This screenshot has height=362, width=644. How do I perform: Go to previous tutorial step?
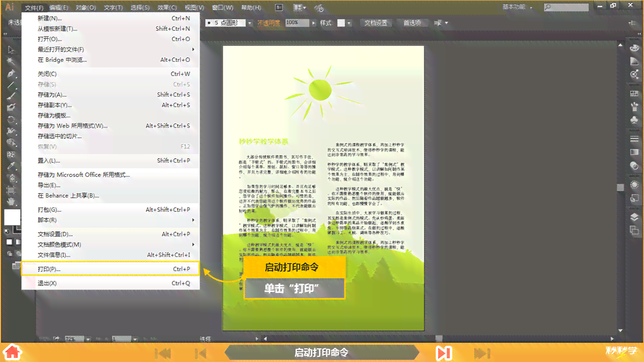click(x=200, y=353)
